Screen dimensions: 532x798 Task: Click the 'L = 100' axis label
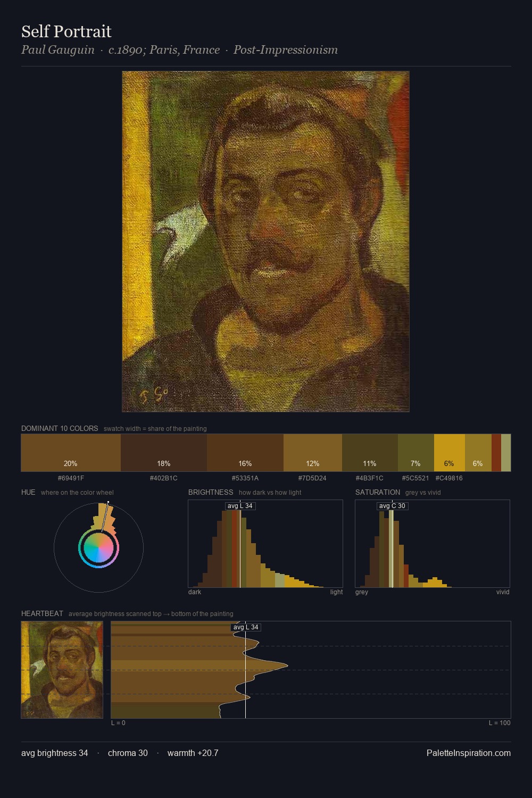500,723
